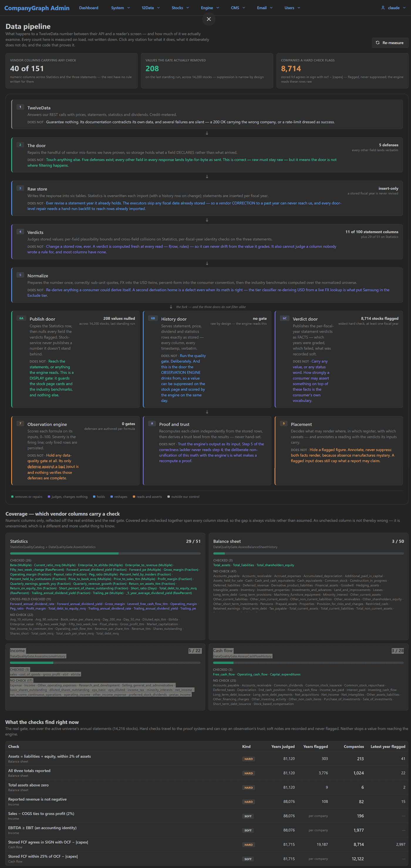The width and height of the screenshot is (411, 868).
Task: Click '12,122' companies cell in last row
Action: [358, 859]
